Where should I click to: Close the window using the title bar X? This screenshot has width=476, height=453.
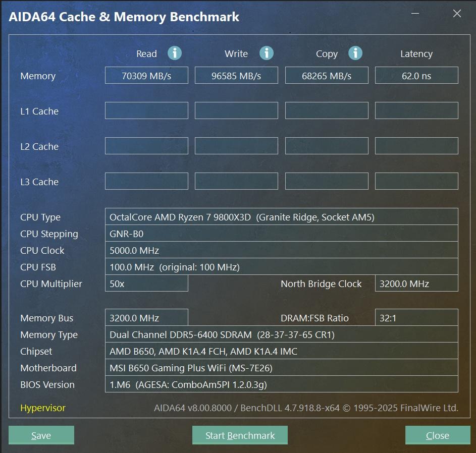(x=457, y=14)
